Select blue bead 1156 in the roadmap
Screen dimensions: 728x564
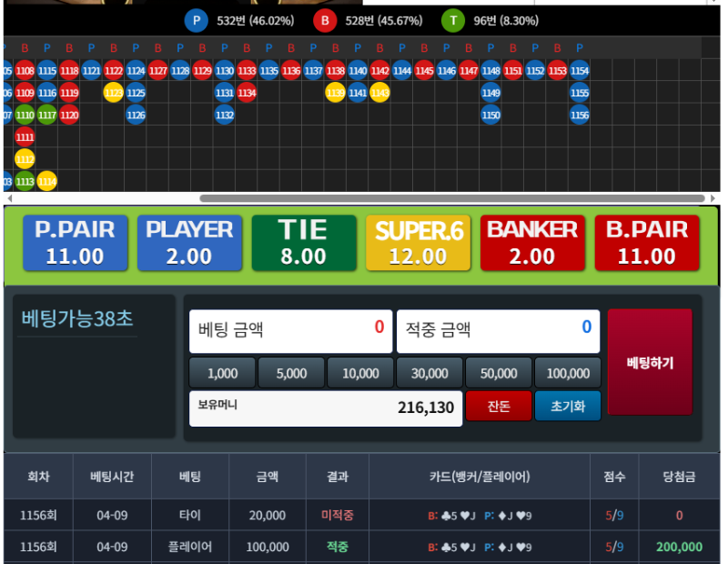point(580,115)
